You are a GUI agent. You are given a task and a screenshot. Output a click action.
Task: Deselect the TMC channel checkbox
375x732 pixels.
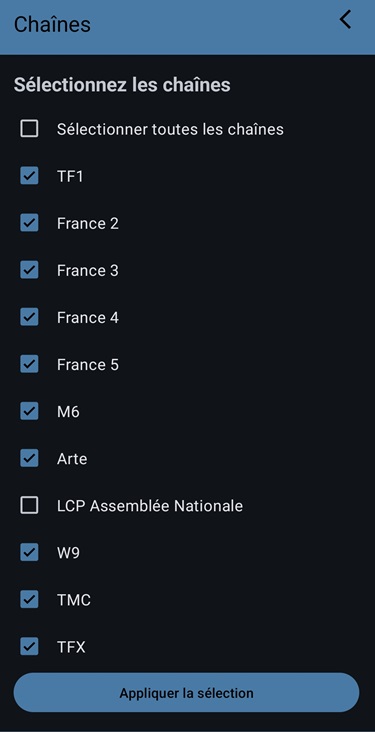coord(29,599)
